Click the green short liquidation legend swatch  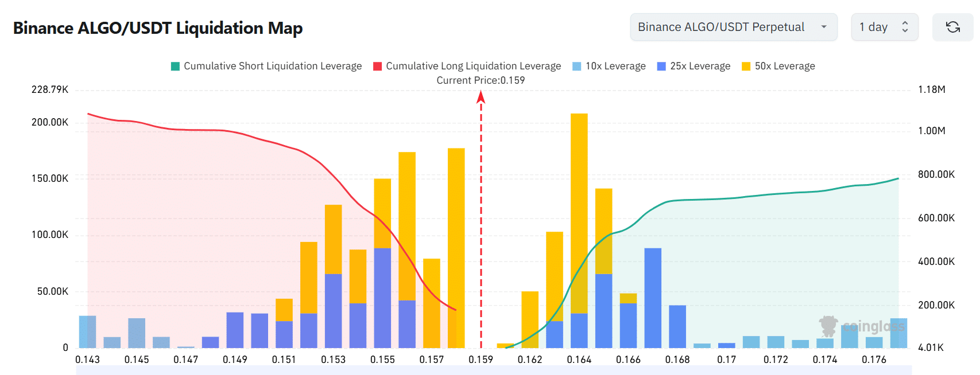176,67
